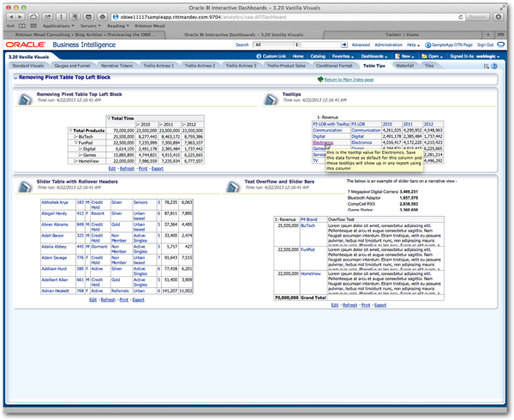Viewport: 514px width, 420px height.
Task: Click the Custom Link info icon
Action: [x=259, y=57]
